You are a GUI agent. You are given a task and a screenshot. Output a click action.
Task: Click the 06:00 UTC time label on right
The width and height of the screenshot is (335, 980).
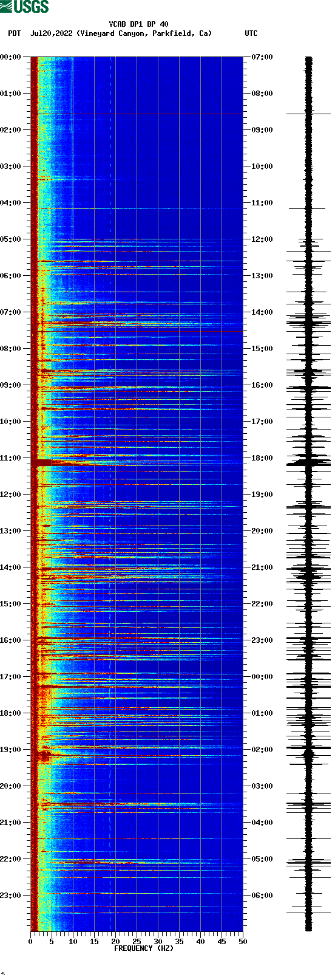pos(262,896)
